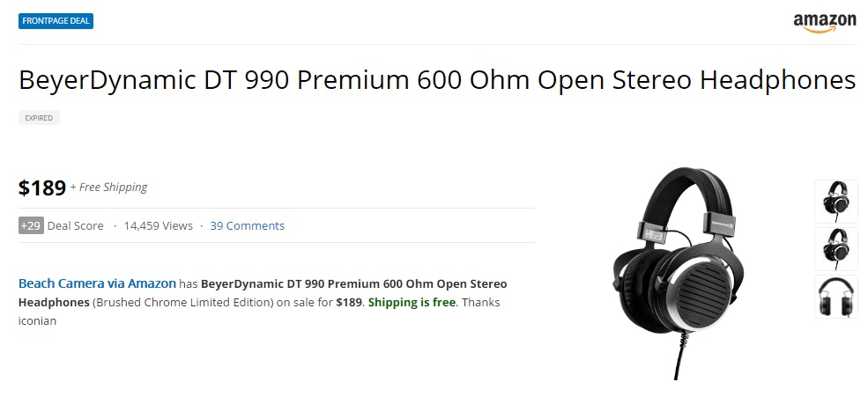Click the 14,459 Views count
The image size is (868, 397).
click(158, 225)
